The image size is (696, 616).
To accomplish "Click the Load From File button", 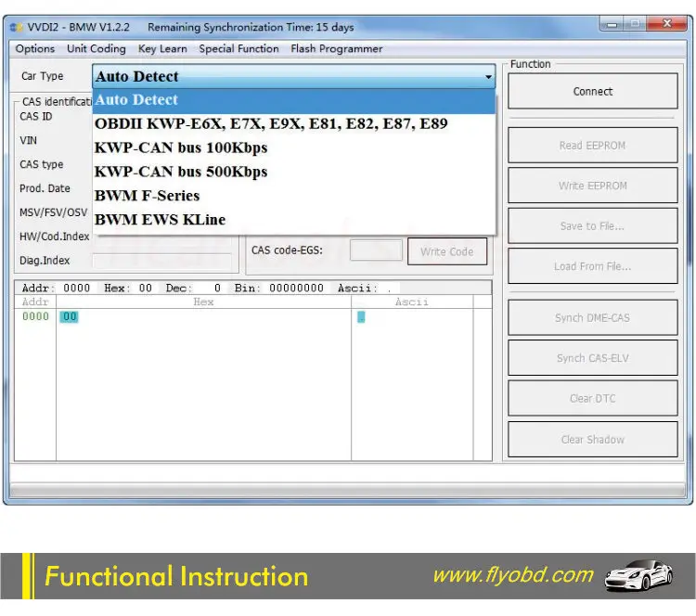I will point(593,266).
